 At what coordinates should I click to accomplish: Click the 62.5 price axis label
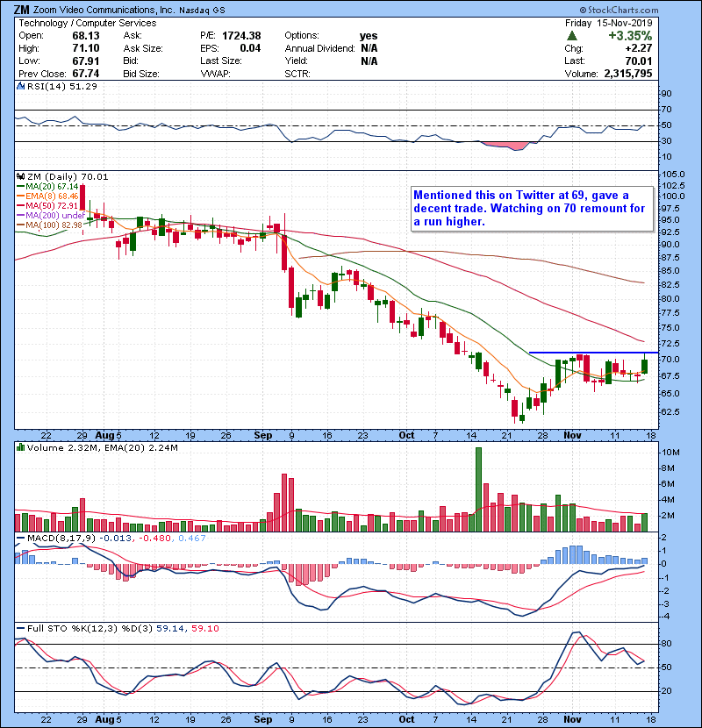coord(670,412)
